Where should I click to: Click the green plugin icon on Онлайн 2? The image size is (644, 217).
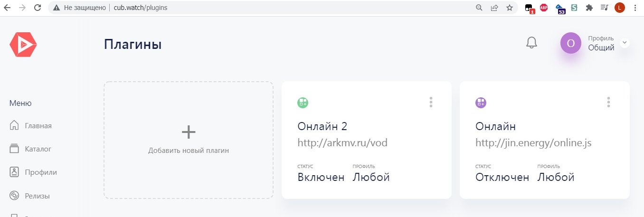point(303,102)
